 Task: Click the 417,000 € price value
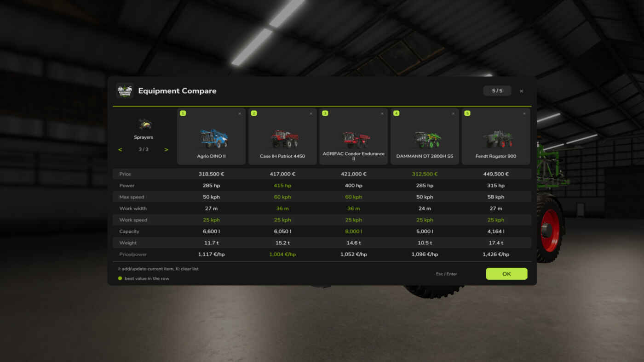click(282, 174)
